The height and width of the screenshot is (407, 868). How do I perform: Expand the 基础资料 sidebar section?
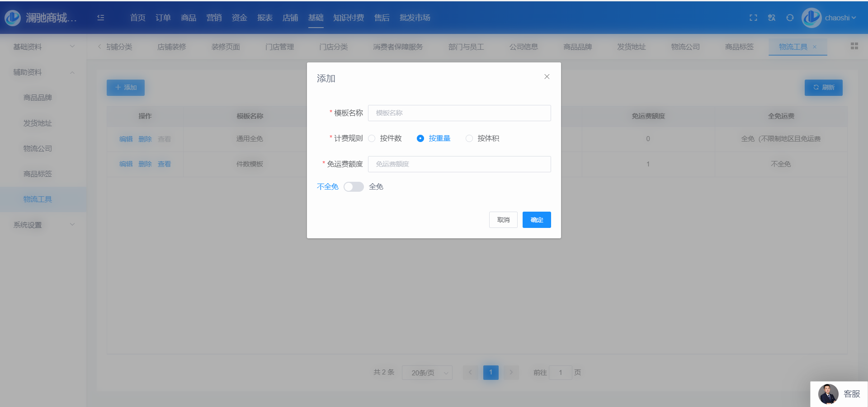click(43, 47)
